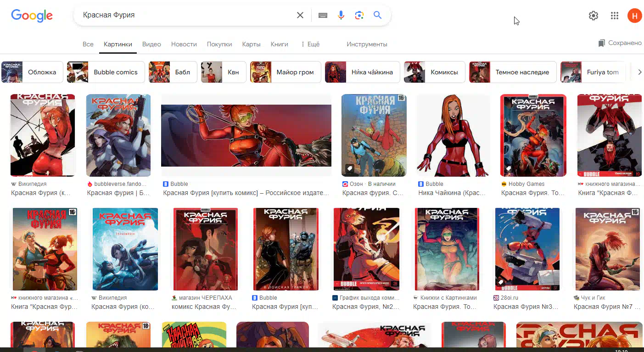The height and width of the screenshot is (352, 644).
Task: Open the 28oi.ru cover image
Action: click(527, 249)
